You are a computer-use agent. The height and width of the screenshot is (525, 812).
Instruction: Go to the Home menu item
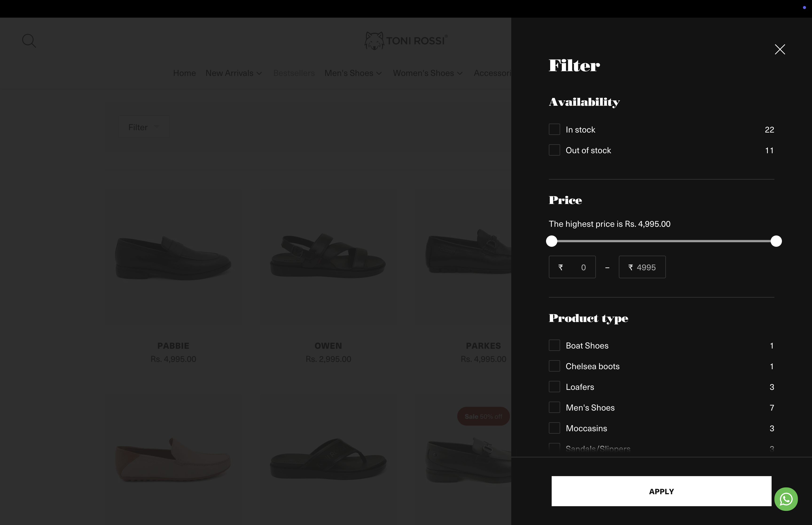pos(184,73)
